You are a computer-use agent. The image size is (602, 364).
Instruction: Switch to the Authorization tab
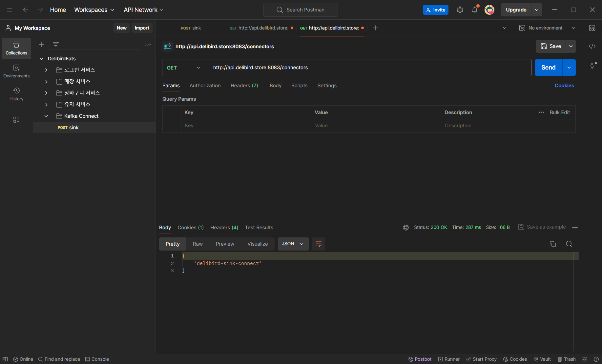205,86
